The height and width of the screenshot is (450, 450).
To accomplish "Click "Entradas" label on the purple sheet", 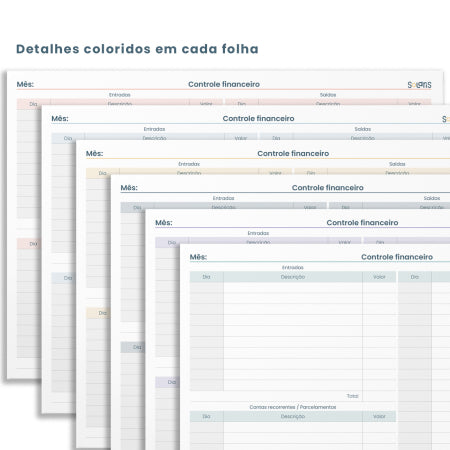I will point(258,233).
